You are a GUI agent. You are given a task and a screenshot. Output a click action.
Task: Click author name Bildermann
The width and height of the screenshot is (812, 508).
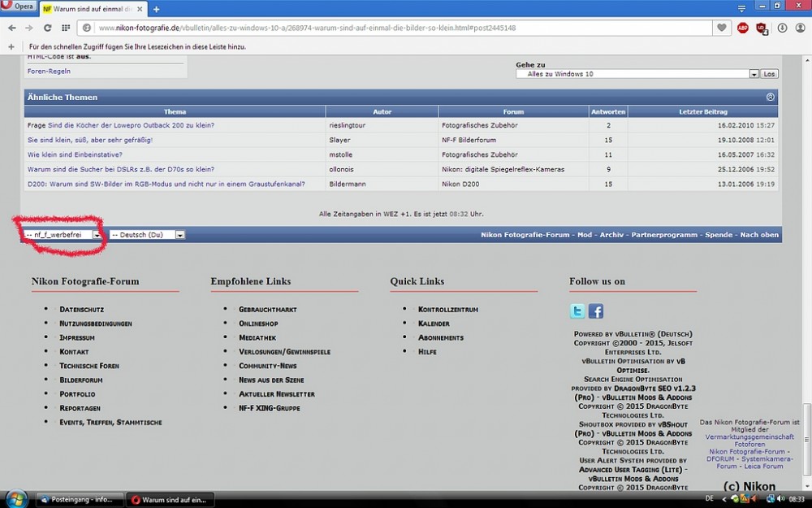click(x=347, y=184)
